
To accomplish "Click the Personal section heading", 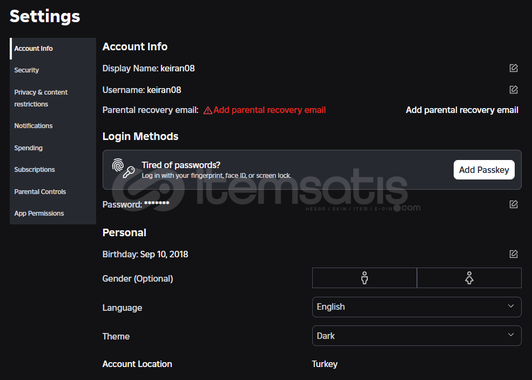I will click(124, 233).
